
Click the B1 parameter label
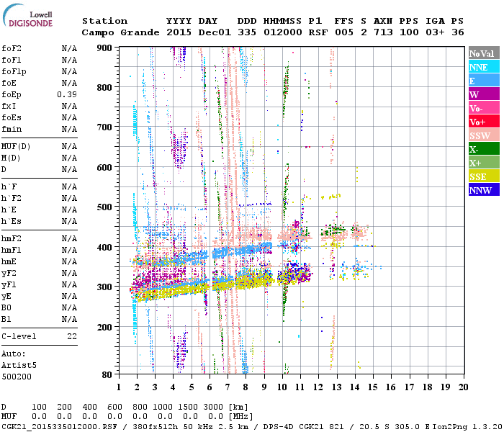6,319
